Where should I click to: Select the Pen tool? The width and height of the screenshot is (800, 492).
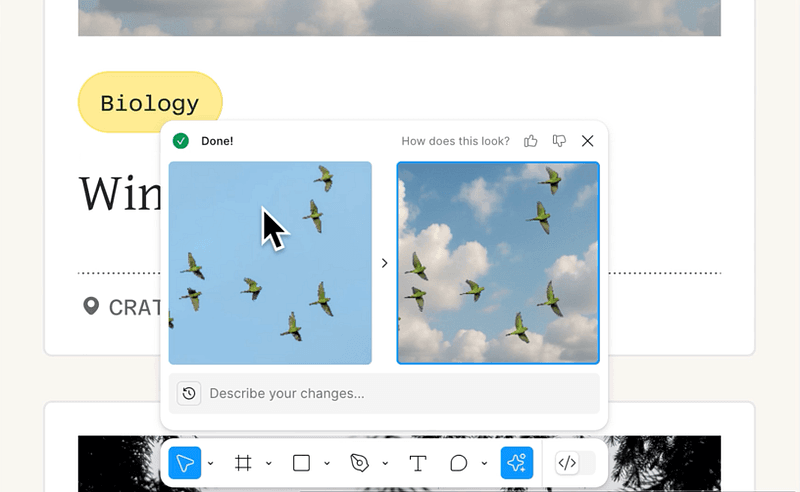coord(360,463)
